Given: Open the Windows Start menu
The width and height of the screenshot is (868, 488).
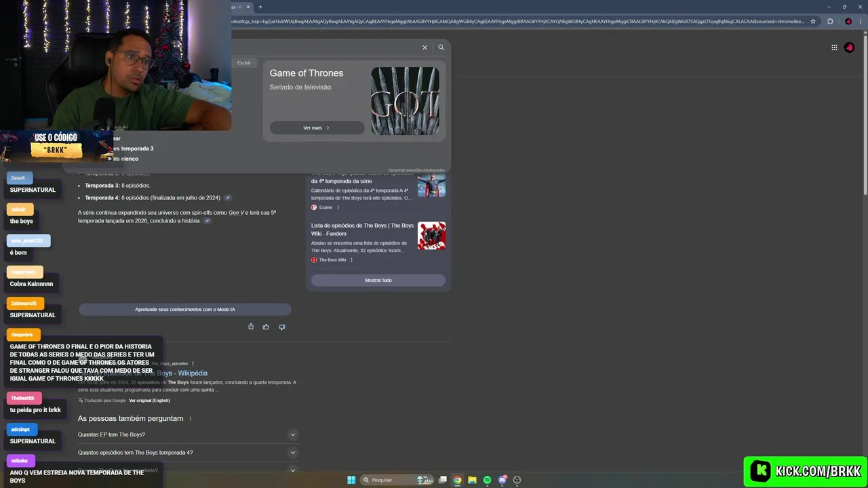Looking at the screenshot, I should 351,480.
